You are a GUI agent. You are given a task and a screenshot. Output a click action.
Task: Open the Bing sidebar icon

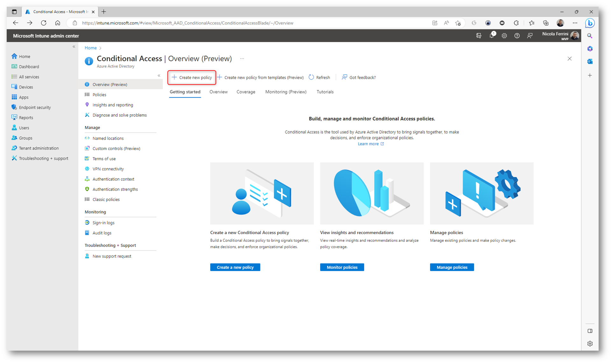590,23
